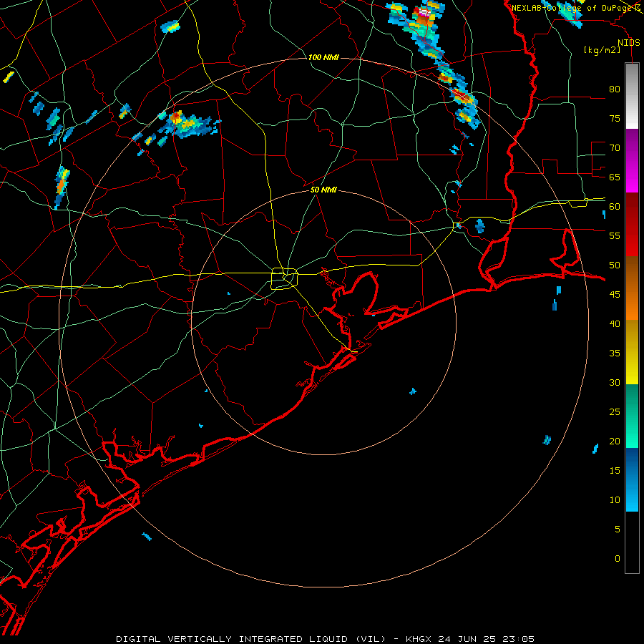644x644 pixels.
Task: Pick the white-gray segment of the color bar
Action: 632,96
